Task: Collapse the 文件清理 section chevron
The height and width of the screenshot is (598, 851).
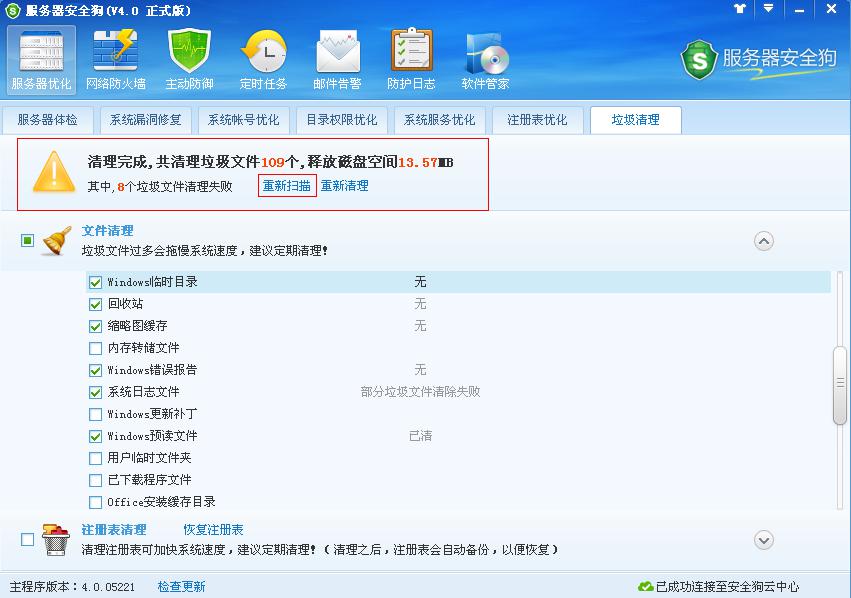Action: coord(764,241)
